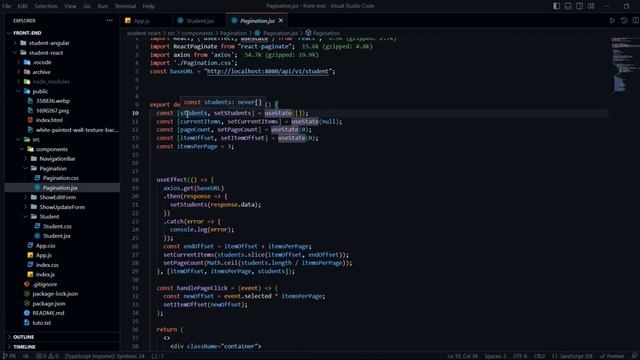Expand the ShowUpdateForm folder
Viewport: 640px width, 360px height.
point(62,207)
